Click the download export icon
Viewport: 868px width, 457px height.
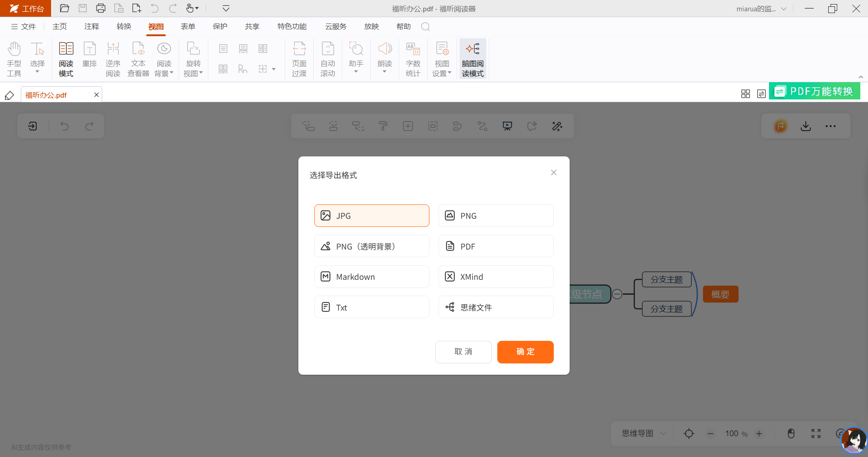pos(806,126)
